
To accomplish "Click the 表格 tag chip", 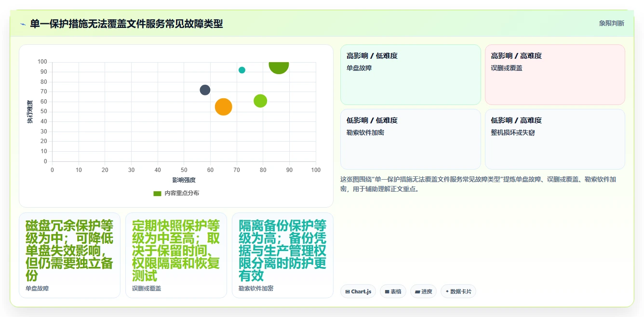I will pos(393,291).
